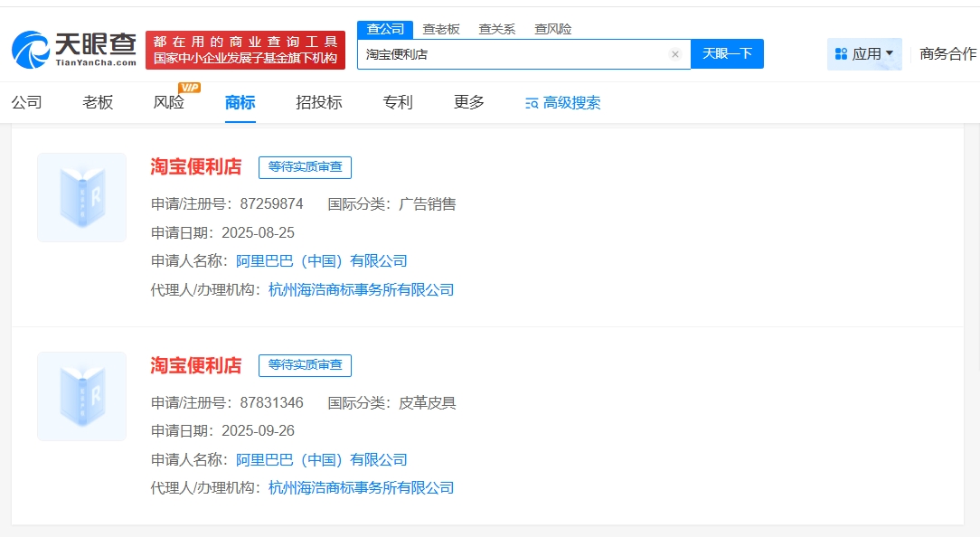The height and width of the screenshot is (537, 980).
Task: Switch to the 查关系 search tab
Action: click(496, 29)
